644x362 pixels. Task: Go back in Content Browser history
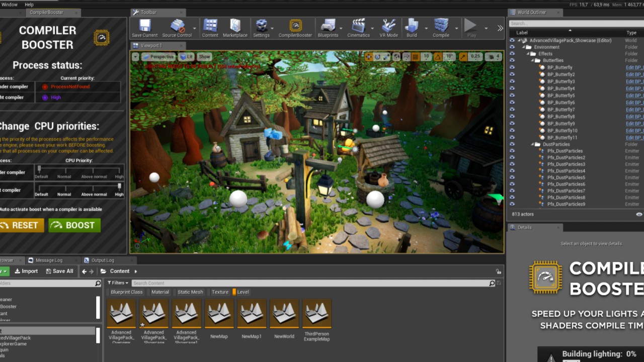coord(84,271)
